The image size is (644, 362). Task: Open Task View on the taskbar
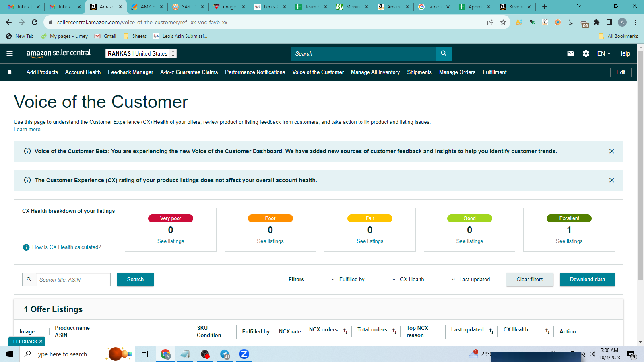pos(145,354)
